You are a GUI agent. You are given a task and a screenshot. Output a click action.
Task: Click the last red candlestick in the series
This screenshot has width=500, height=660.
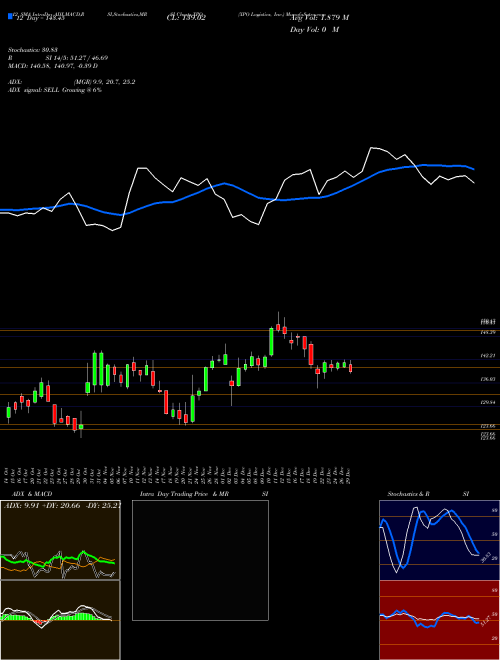tap(350, 367)
